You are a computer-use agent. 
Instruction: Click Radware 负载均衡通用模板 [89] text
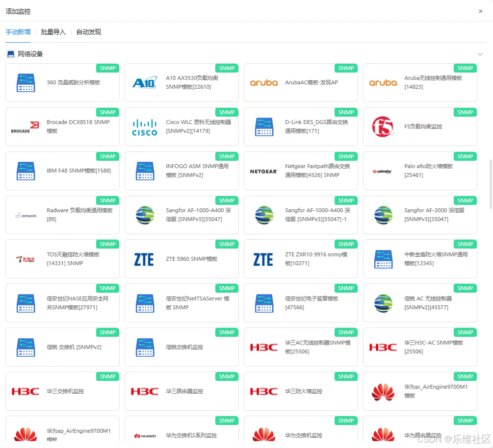pyautogui.click(x=79, y=215)
